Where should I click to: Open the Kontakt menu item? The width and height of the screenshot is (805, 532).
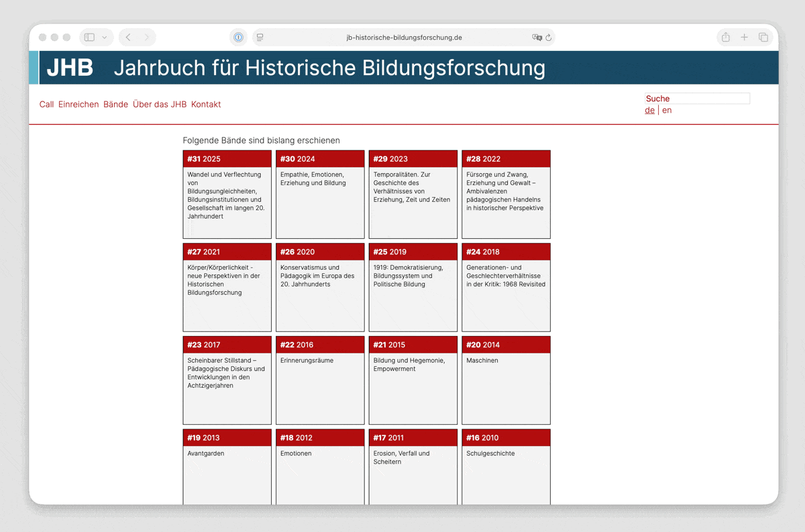tap(206, 105)
